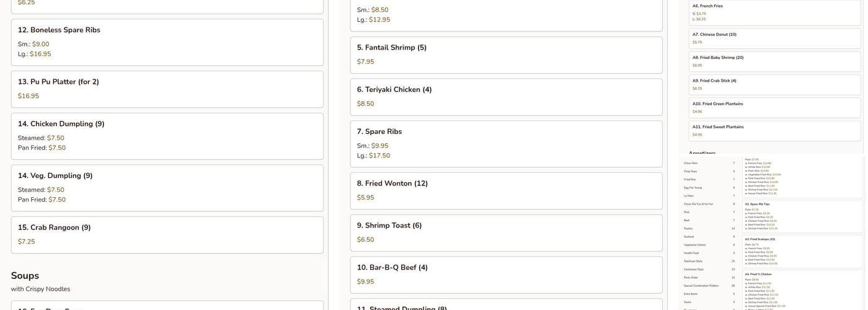868x310 pixels.
Task: Select Bar-B-Q Beef (4) item
Action: pos(506,275)
